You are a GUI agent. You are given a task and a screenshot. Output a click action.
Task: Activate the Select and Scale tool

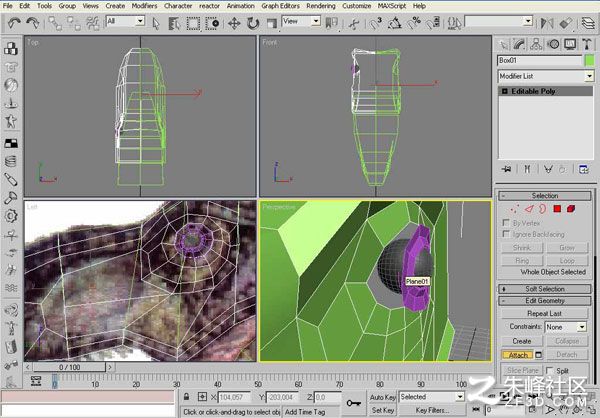(x=271, y=24)
